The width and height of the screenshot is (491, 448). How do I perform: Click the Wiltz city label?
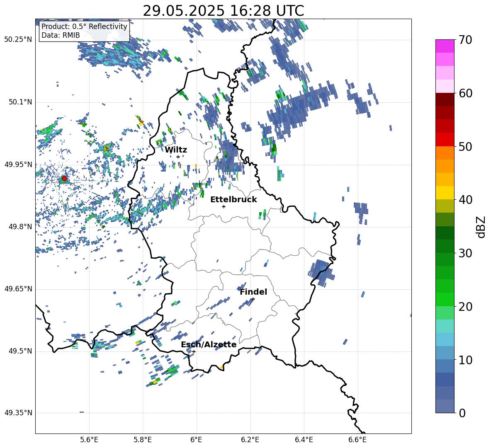176,150
